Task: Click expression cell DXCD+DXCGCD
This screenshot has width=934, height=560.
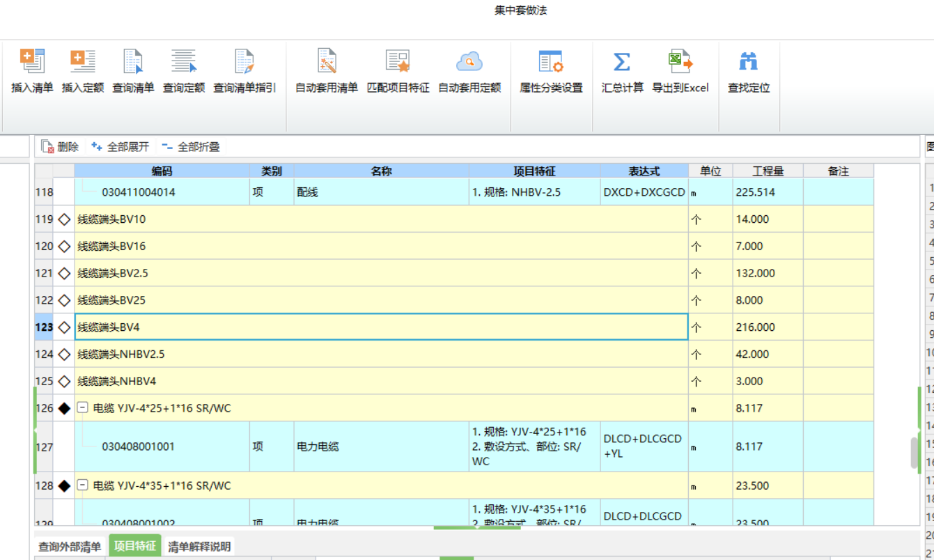Action: (x=644, y=192)
